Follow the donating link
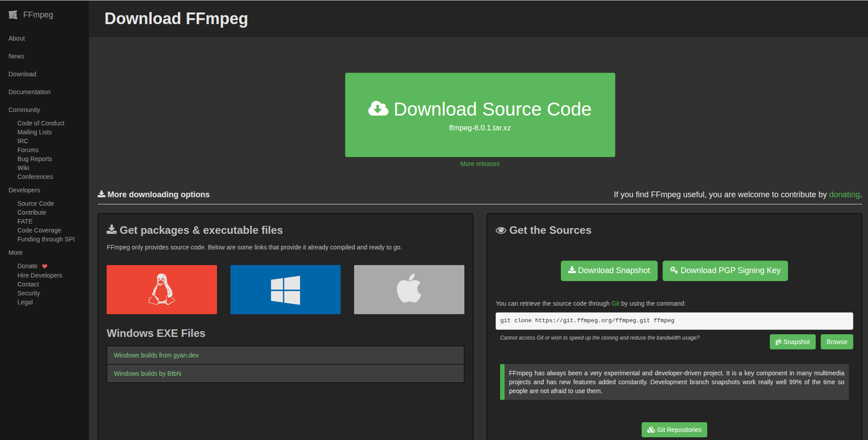This screenshot has width=868, height=440. coord(844,195)
